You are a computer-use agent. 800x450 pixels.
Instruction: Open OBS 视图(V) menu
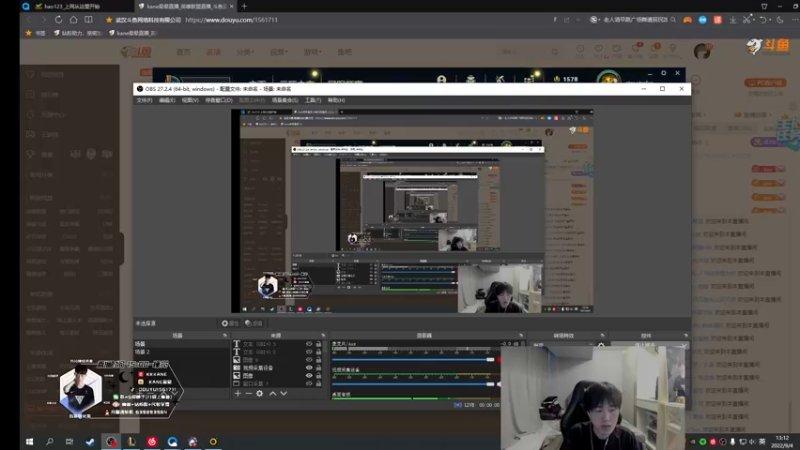[190, 101]
